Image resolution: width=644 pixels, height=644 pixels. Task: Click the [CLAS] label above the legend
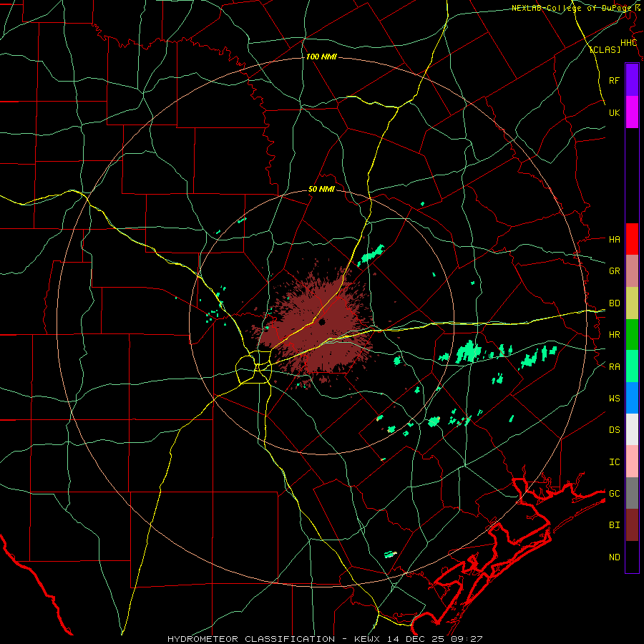[x=605, y=49]
